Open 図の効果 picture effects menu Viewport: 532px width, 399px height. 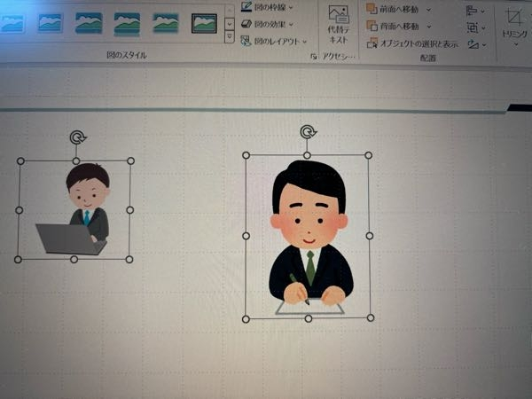click(268, 24)
